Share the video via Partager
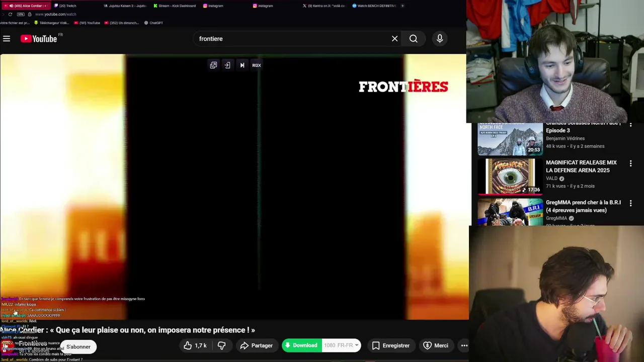Image resolution: width=644 pixels, height=362 pixels. tap(257, 345)
